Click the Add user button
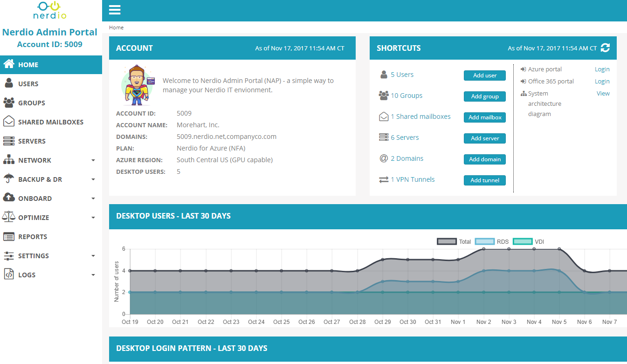This screenshot has width=627, height=364. (484, 75)
